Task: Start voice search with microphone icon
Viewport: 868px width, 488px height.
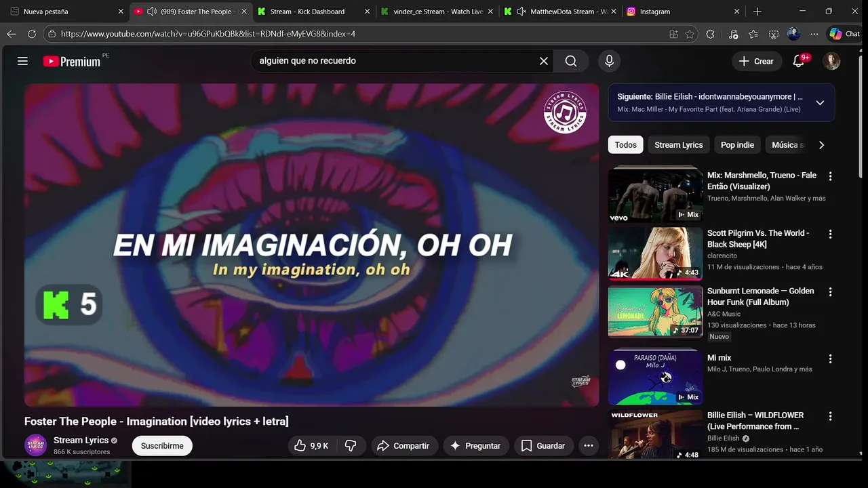Action: coord(609,61)
